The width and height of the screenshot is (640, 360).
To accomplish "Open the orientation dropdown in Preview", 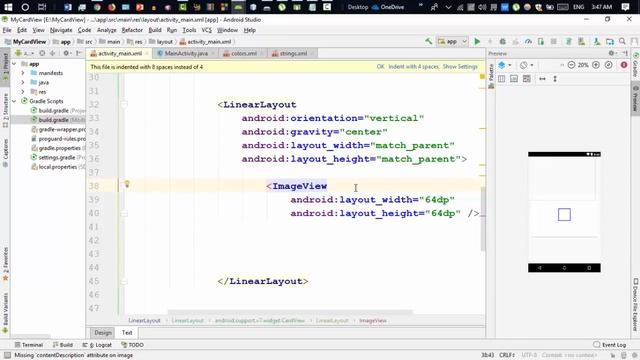I will [527, 65].
